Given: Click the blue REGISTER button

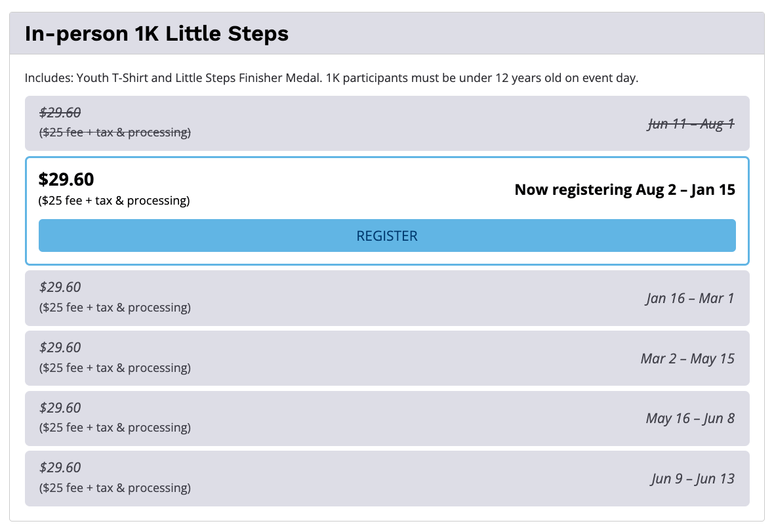Looking at the screenshot, I should tap(387, 235).
